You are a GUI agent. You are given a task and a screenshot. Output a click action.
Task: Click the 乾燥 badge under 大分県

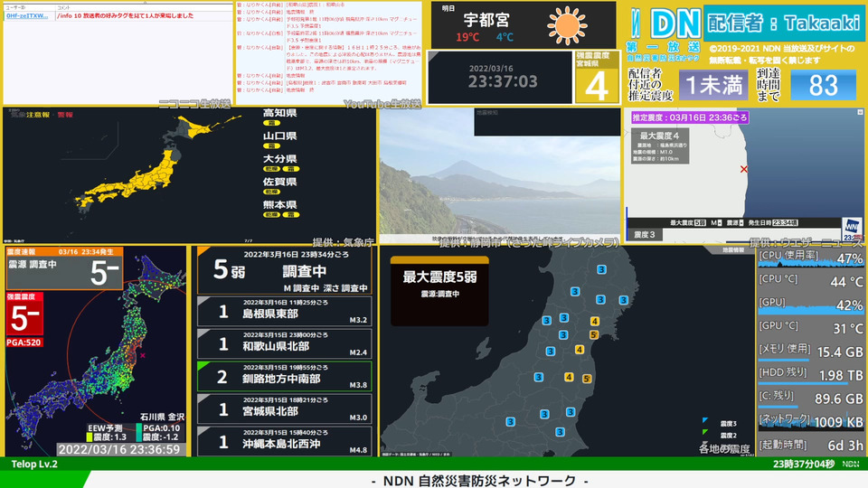coord(271,169)
